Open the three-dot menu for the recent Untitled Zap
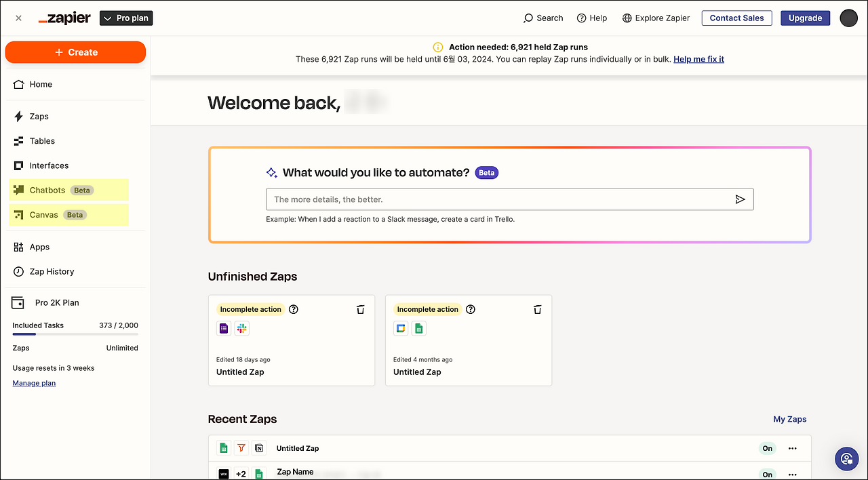The height and width of the screenshot is (480, 868). [792, 448]
